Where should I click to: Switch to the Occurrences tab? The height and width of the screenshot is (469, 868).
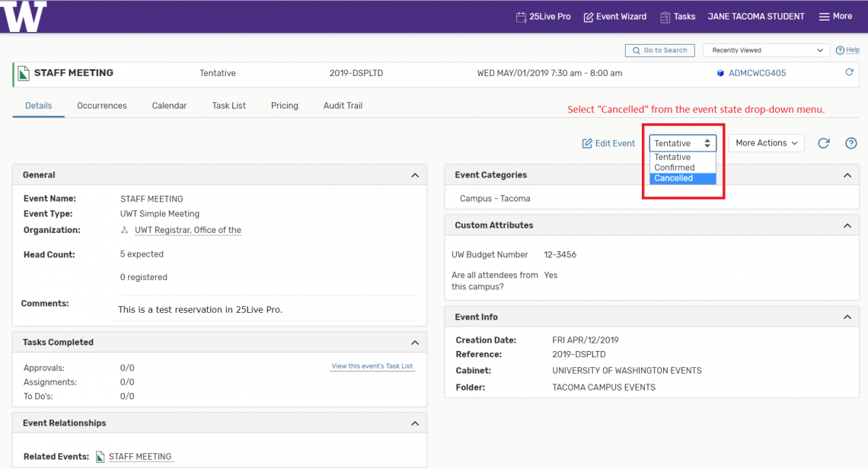pos(102,106)
